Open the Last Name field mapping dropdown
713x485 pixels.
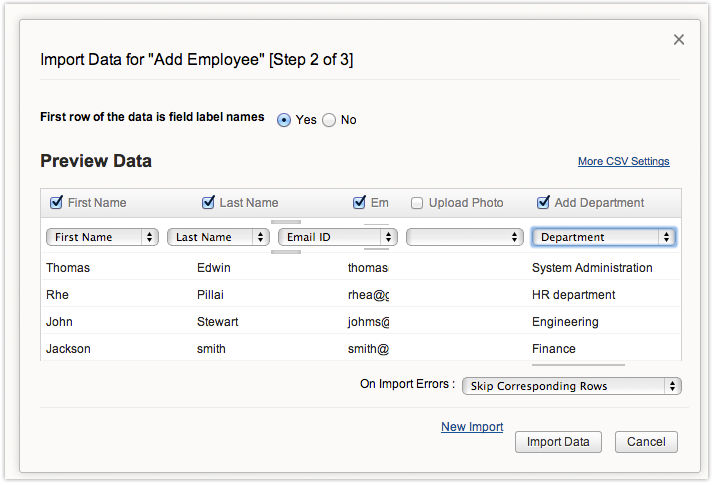(218, 237)
